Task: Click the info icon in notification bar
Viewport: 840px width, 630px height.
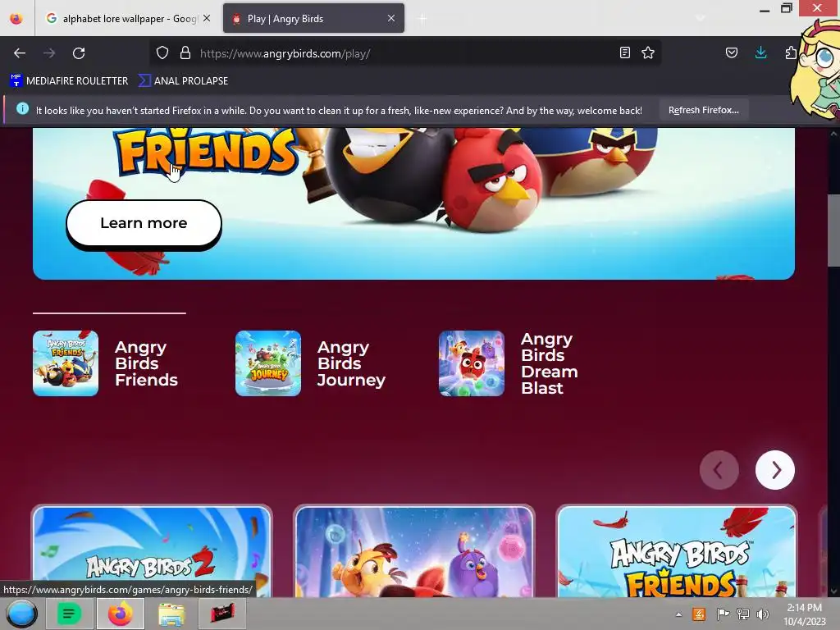Action: pos(22,109)
